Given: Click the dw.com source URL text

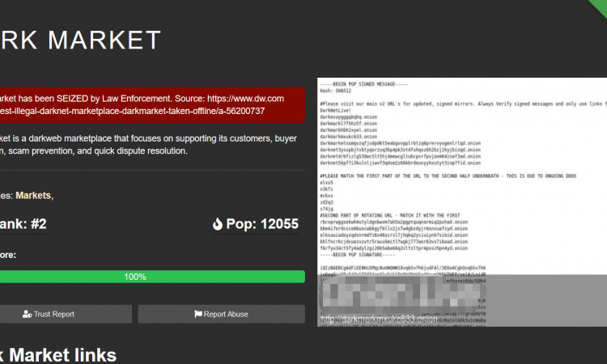Looking at the screenshot, I should click(245, 99).
